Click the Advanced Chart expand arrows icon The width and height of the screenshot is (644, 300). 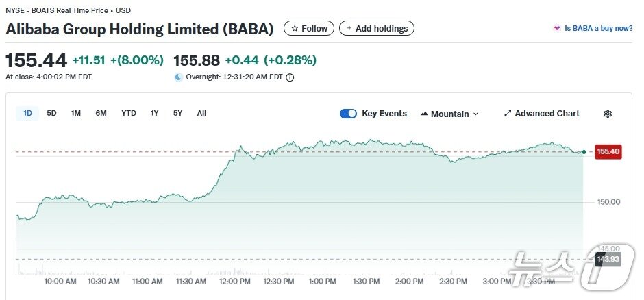pyautogui.click(x=508, y=114)
